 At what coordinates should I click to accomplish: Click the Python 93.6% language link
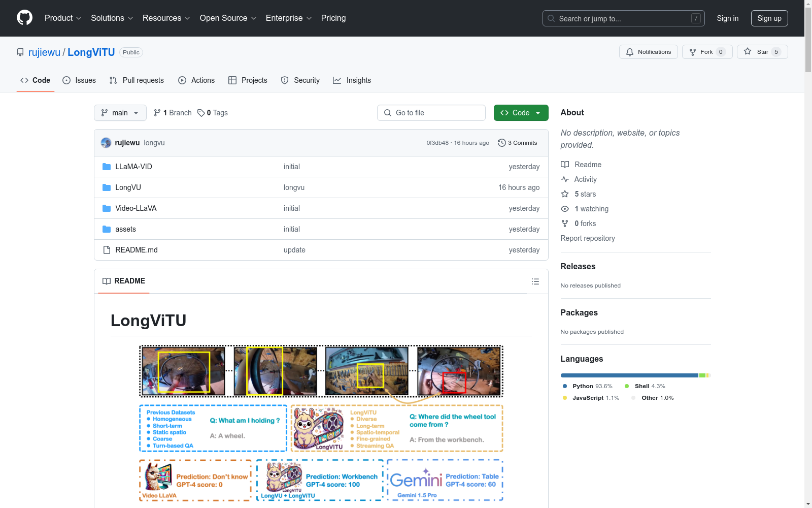tap(588, 386)
